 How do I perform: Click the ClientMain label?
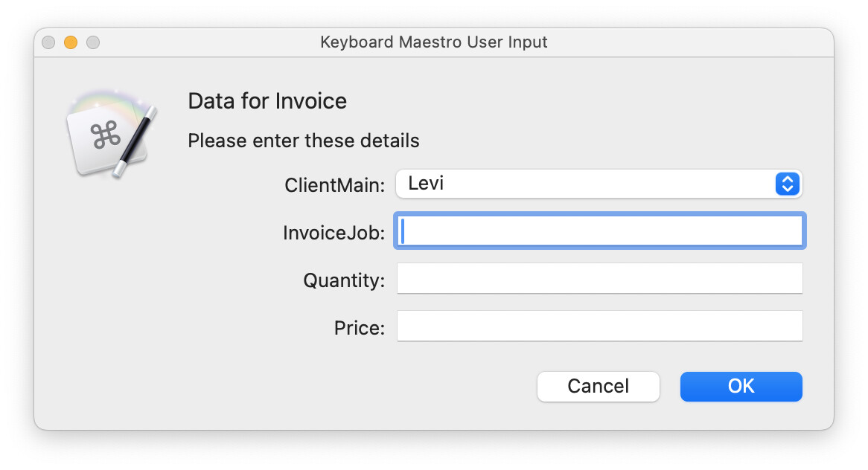(x=334, y=185)
